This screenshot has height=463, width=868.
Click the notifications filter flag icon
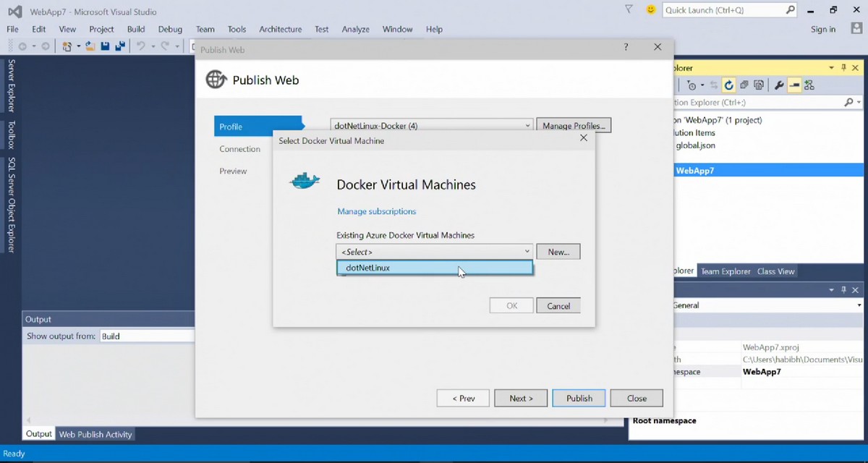click(x=629, y=9)
